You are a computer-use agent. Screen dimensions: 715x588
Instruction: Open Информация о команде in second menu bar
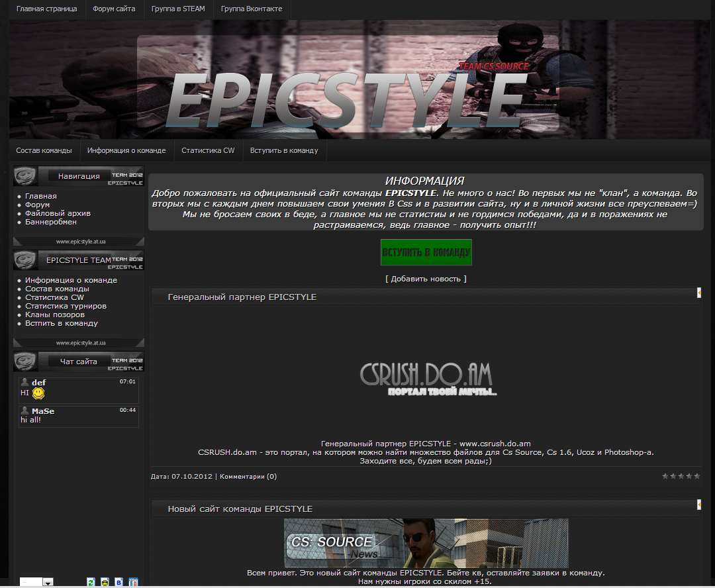coord(126,150)
